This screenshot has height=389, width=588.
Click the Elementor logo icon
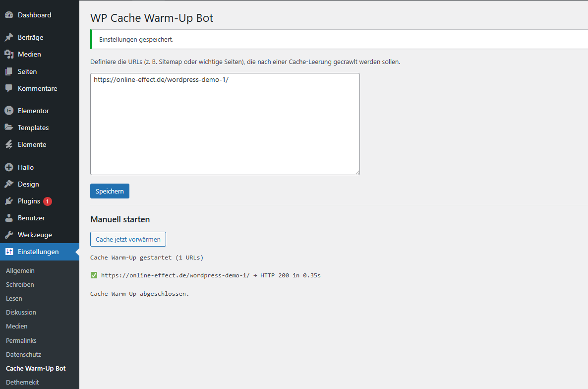tap(9, 111)
